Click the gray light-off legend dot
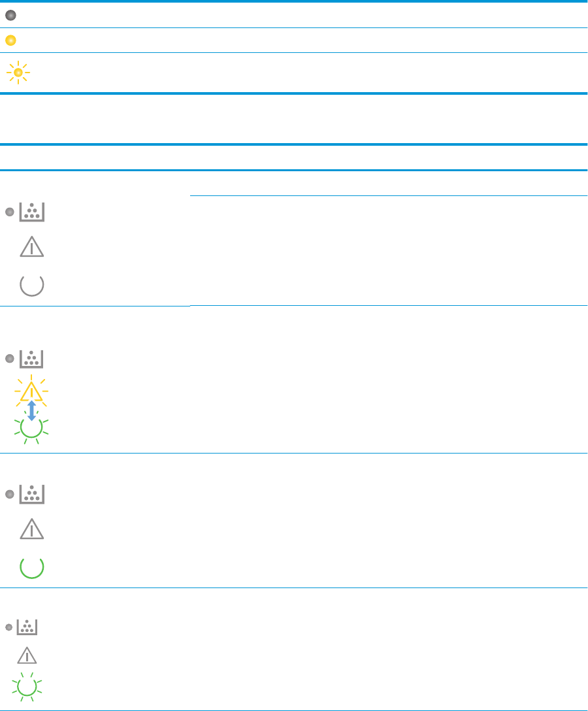This screenshot has height=711, width=588. [10, 16]
